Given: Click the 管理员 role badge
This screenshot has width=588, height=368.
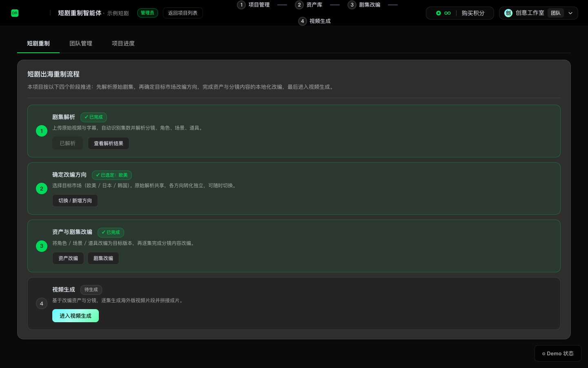Looking at the screenshot, I should (x=147, y=13).
